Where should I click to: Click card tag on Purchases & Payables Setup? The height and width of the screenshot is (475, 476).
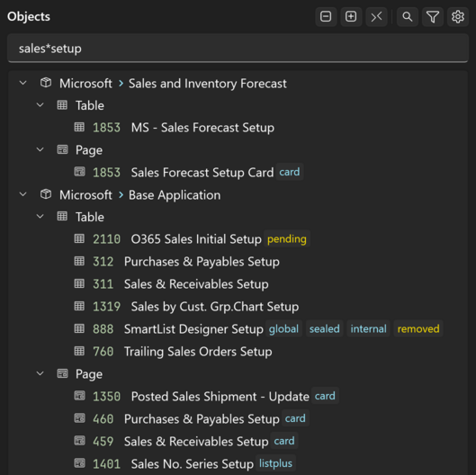tap(295, 418)
